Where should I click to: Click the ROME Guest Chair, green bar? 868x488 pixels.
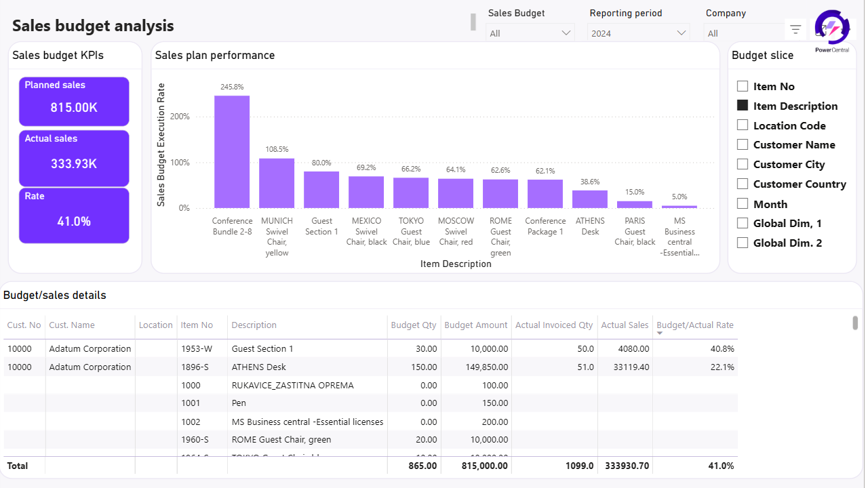[x=500, y=194]
